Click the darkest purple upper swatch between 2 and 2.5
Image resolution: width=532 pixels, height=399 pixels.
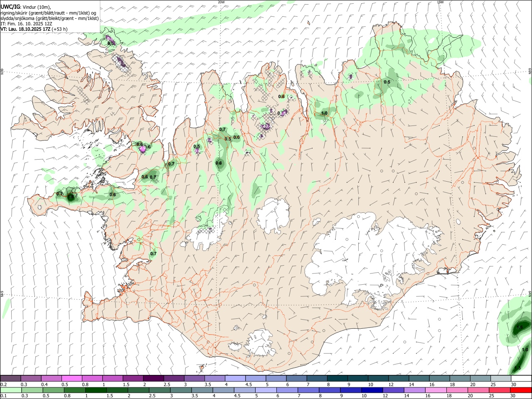(153, 378)
